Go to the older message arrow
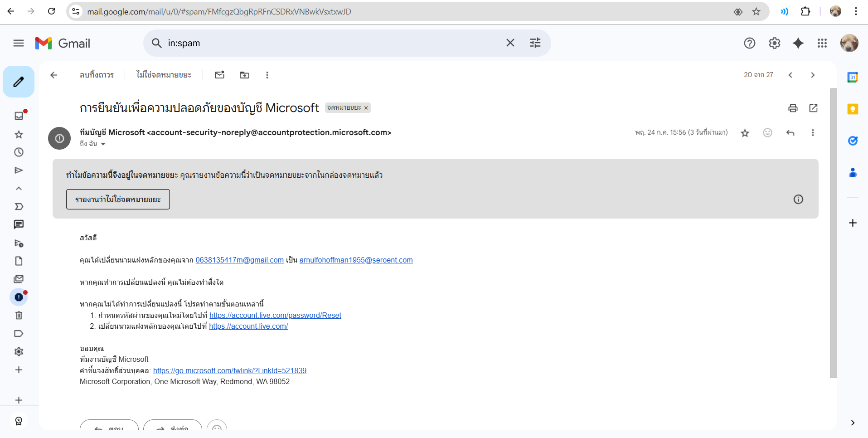This screenshot has width=868, height=438. point(813,75)
